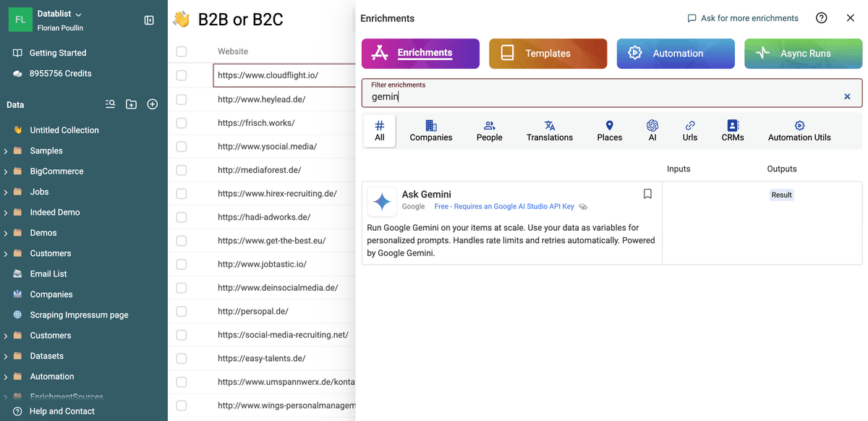
Task: Click Ask for more enrichments
Action: (x=743, y=18)
